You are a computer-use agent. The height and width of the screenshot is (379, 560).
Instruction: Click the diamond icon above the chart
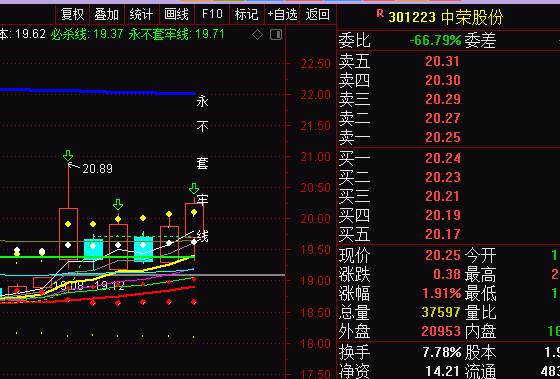[258, 35]
